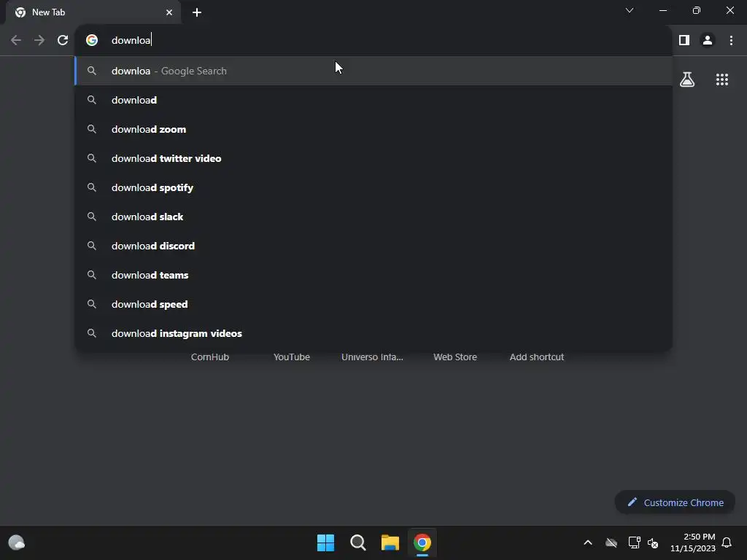Open the tab search chevron
This screenshot has height=560, width=747.
(x=630, y=10)
